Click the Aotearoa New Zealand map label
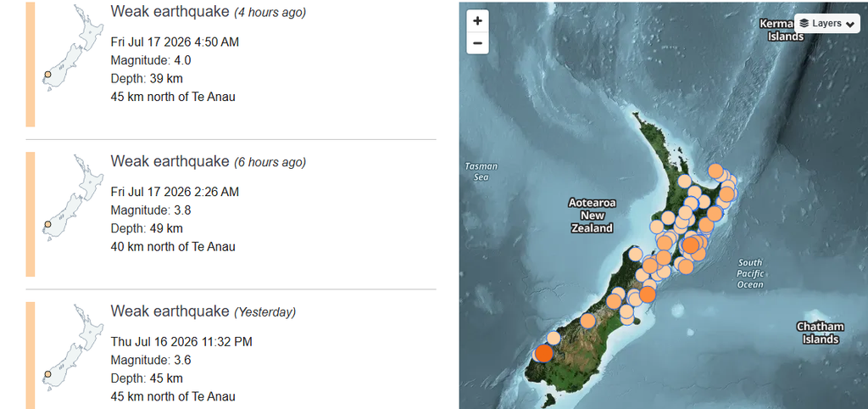The height and width of the screenshot is (409, 868). coord(592,215)
